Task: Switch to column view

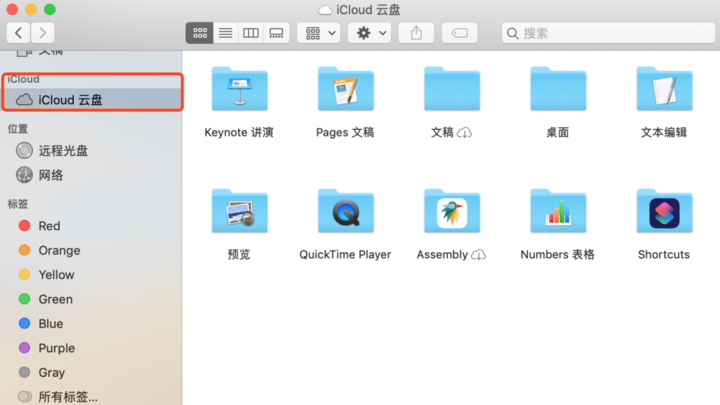Action: [251, 33]
